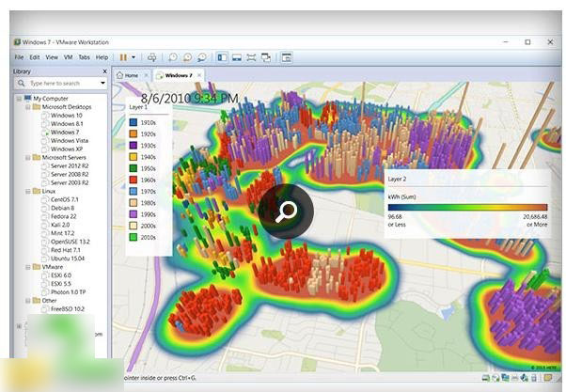Collapse the My Computer tree node
Image resolution: width=566 pixels, height=392 pixels.
tap(19, 98)
